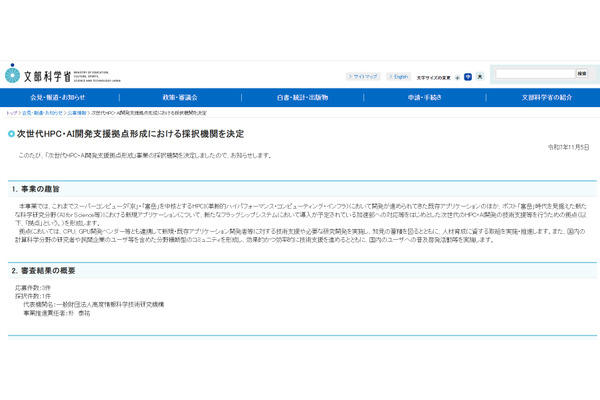Select the date 令和7年11月5日
This screenshot has width=600, height=400.
[x=568, y=147]
